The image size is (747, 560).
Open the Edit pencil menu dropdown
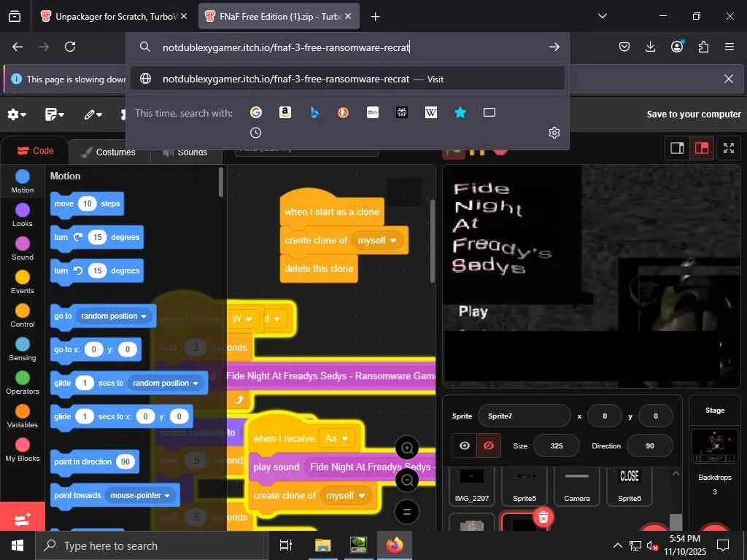[x=93, y=114]
